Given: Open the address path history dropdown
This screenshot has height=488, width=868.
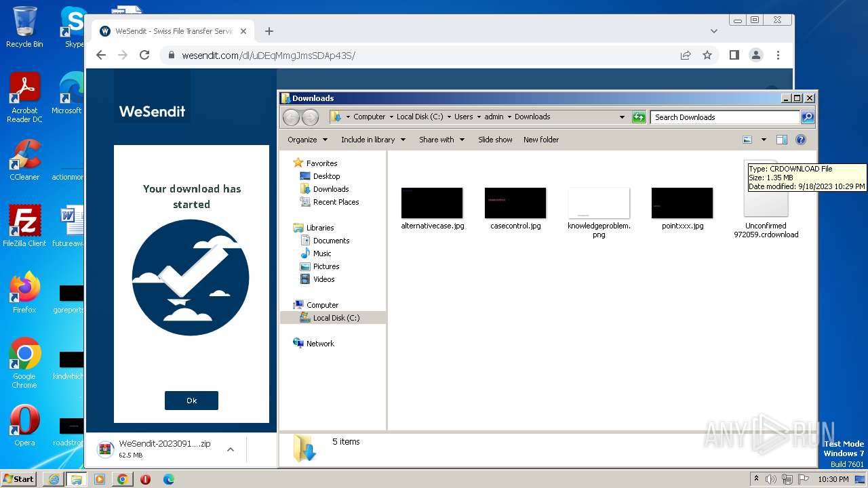Looking at the screenshot, I should tap(622, 117).
